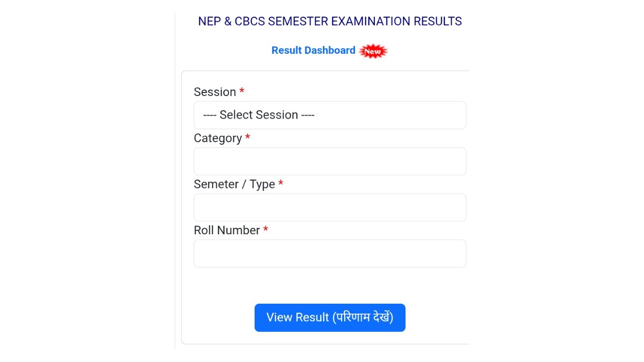This screenshot has height=362, width=644.
Task: Click the red asterisk beside Semeter / Type
Action: tap(281, 184)
